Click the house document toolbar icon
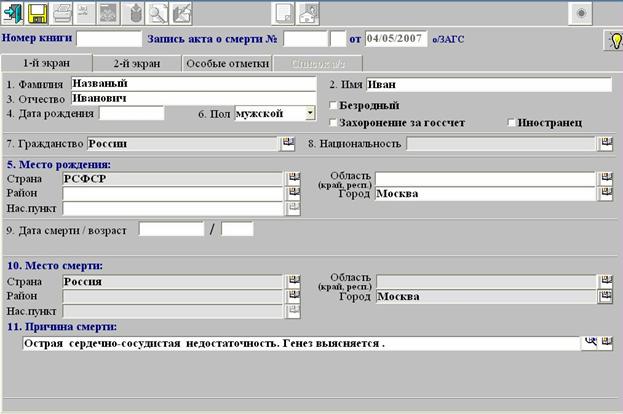This screenshot has width=623, height=414. tap(308, 14)
